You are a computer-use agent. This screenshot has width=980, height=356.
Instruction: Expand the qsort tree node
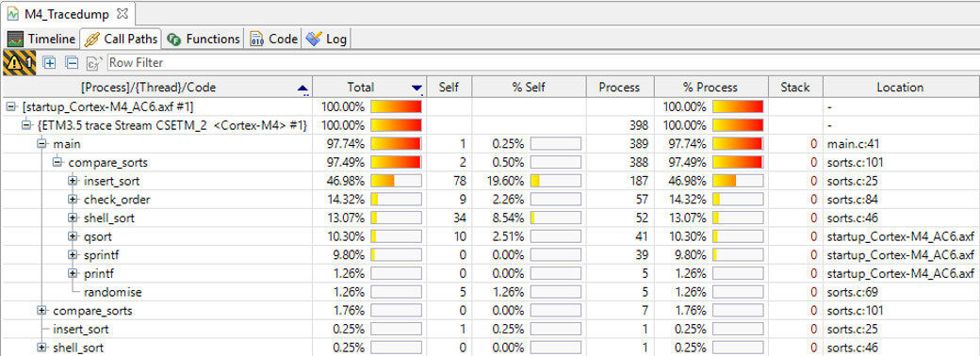pos(73,236)
